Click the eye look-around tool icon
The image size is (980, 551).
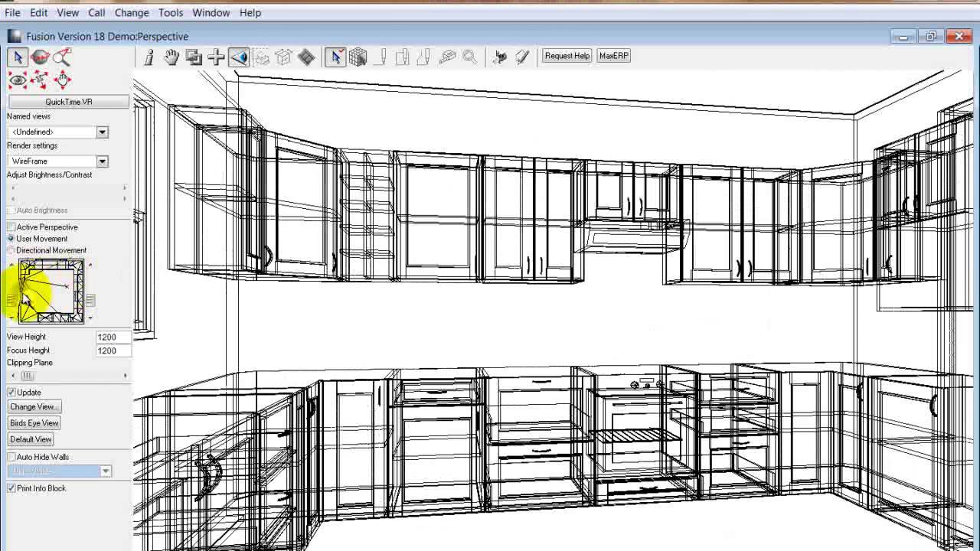point(17,80)
